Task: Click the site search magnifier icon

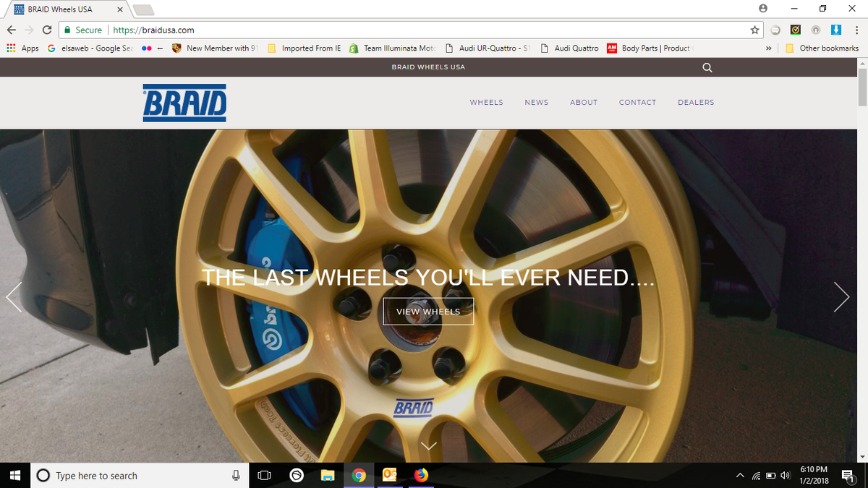Action: pos(707,67)
